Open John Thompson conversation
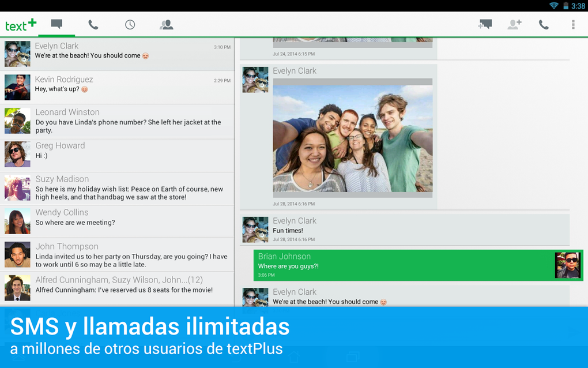The image size is (588, 368). click(118, 255)
